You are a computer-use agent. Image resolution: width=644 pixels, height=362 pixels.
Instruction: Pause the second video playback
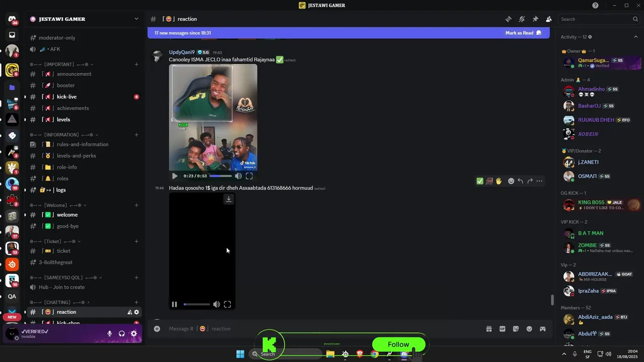[x=174, y=304]
